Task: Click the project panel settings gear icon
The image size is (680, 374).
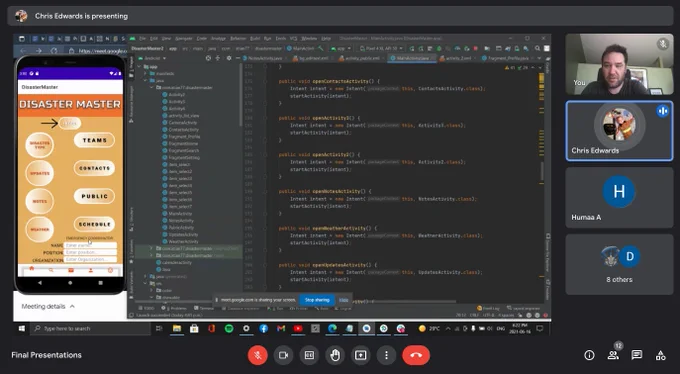Action: 229,58
